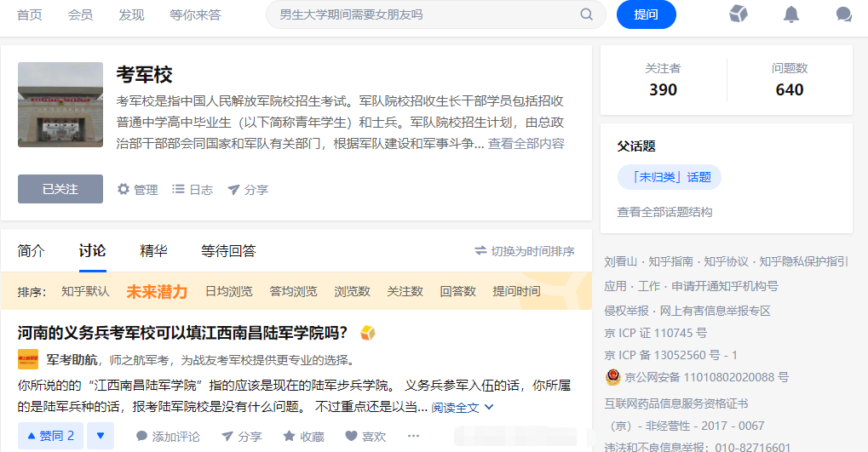Click the 考军校 topic thumbnail image
Viewport: 868px width, 452px height.
point(60,105)
